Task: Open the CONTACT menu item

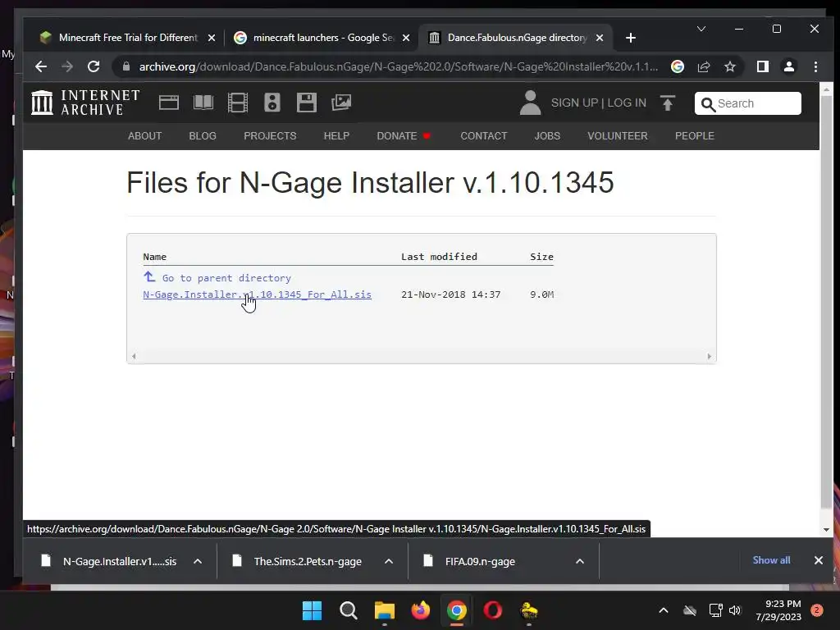Action: point(484,135)
